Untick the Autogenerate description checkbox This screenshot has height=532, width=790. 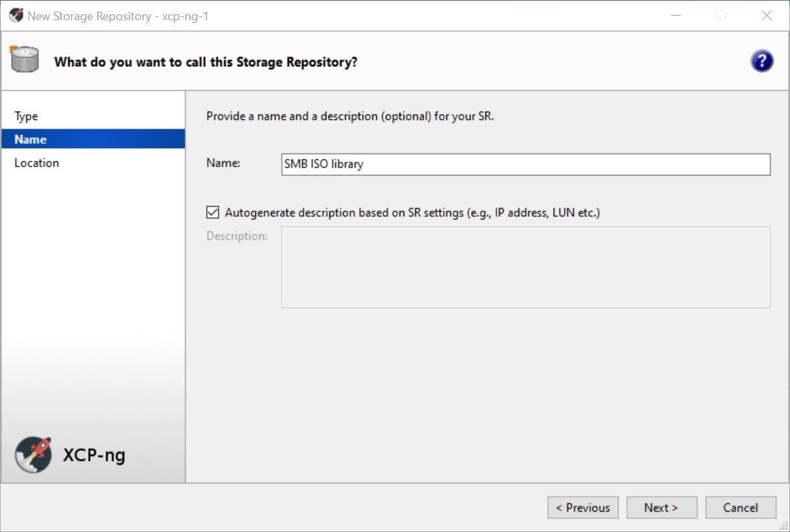[x=212, y=212]
